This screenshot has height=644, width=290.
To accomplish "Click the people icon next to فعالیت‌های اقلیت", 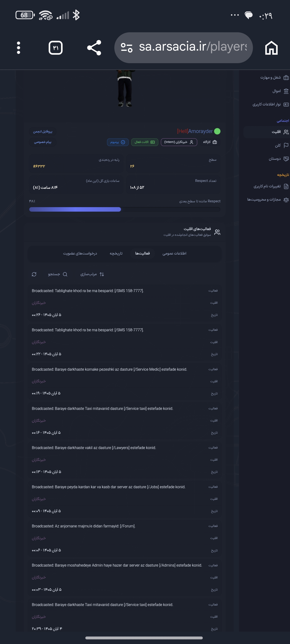I will (x=217, y=232).
